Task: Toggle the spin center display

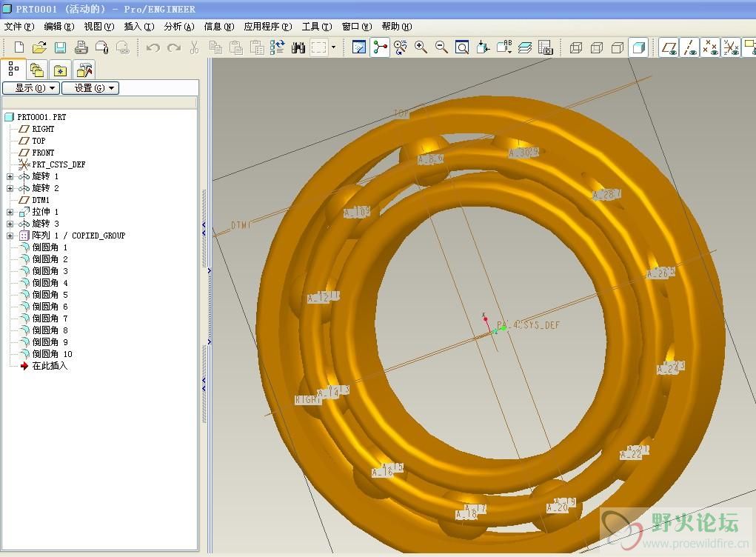Action: (380, 47)
